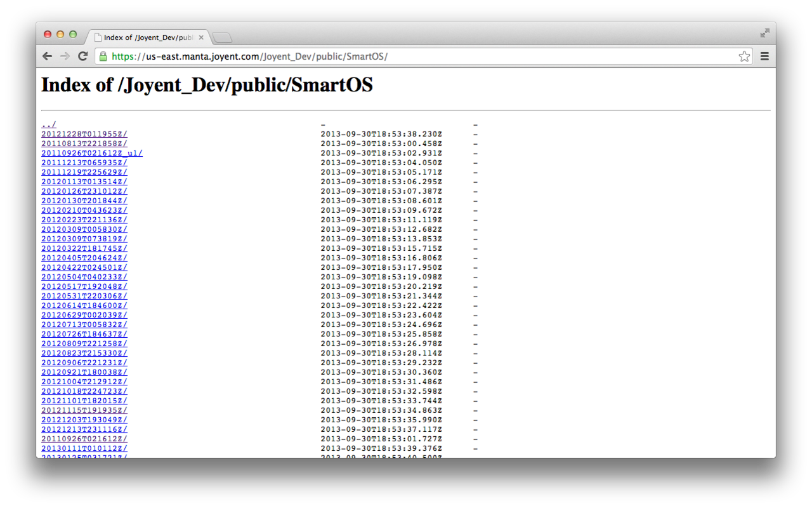Screen dimensions: 812x508
Task: Open the 20120322T181745Z/ directory link
Action: pos(84,248)
